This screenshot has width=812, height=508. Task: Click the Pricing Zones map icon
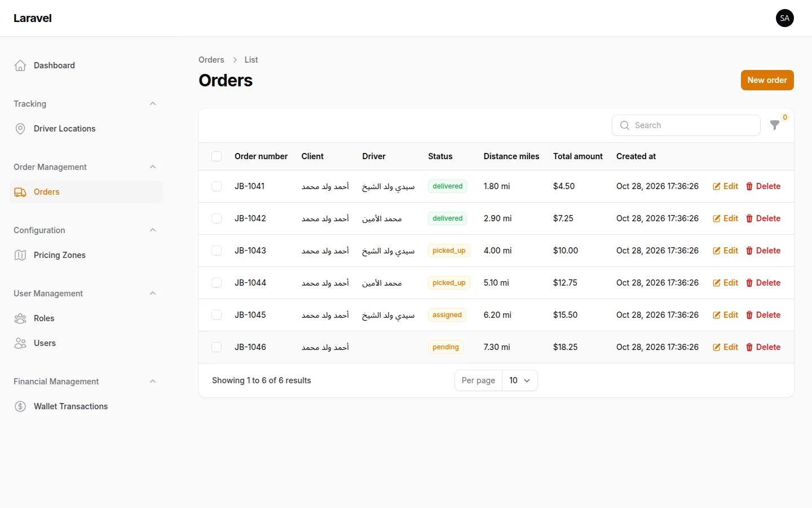coord(20,255)
